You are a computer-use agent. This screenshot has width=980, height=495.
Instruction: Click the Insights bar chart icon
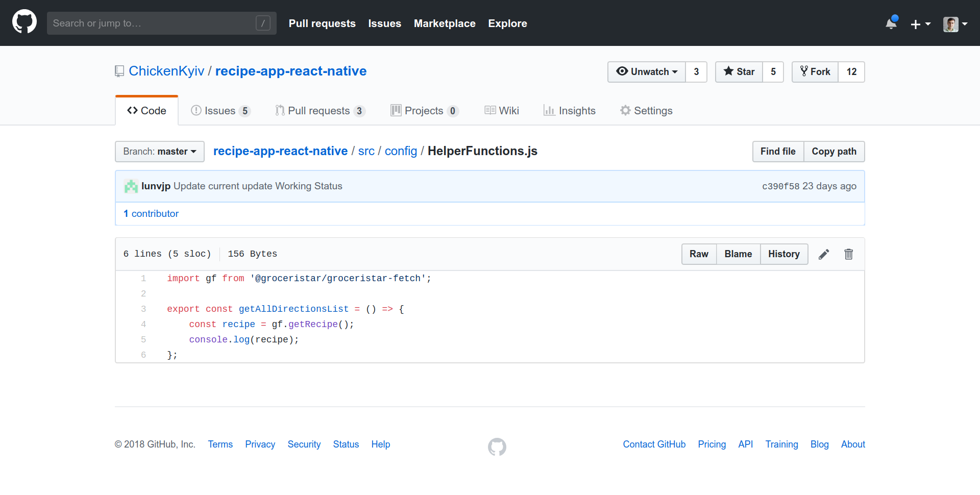tap(549, 110)
